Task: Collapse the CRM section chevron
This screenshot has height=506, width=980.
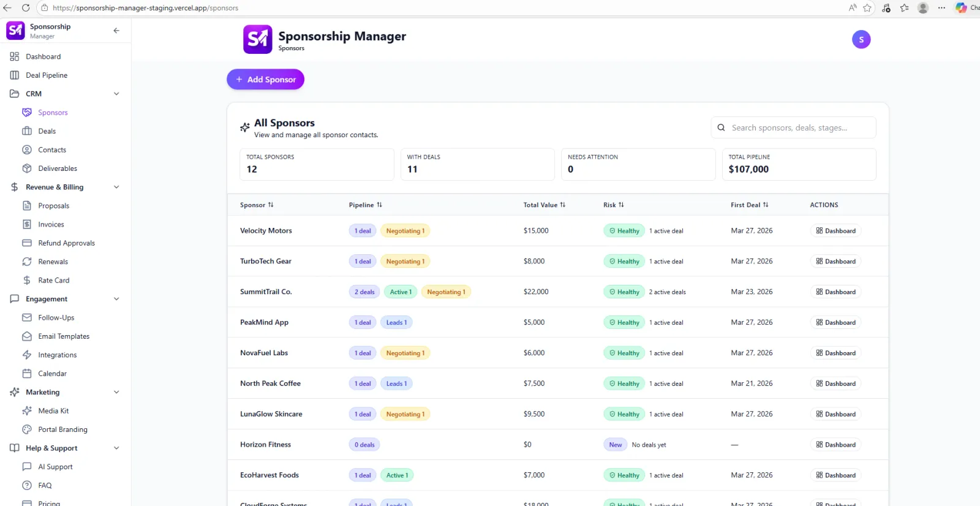Action: [116, 94]
